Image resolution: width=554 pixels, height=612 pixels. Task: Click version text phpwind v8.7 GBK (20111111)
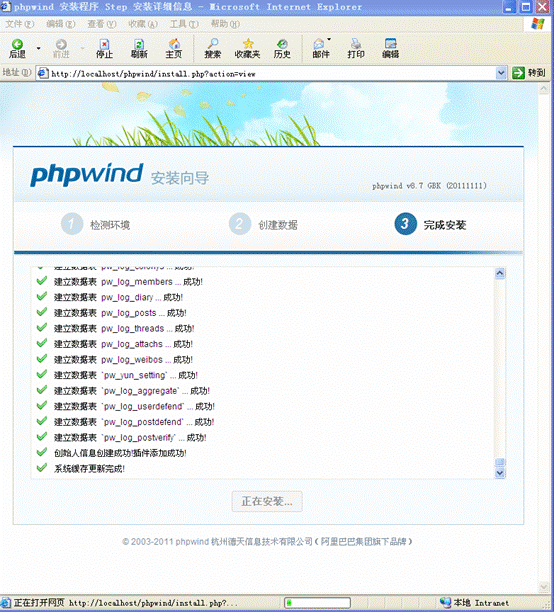coord(429,186)
